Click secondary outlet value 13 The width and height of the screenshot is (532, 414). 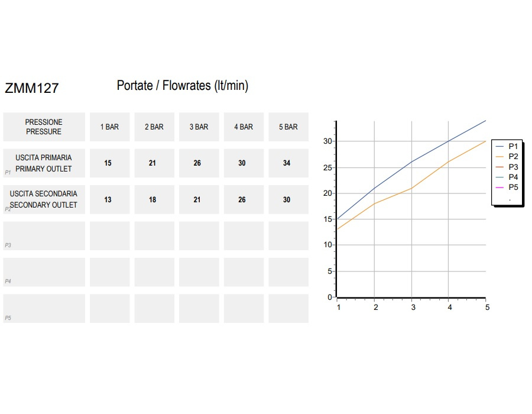(109, 199)
